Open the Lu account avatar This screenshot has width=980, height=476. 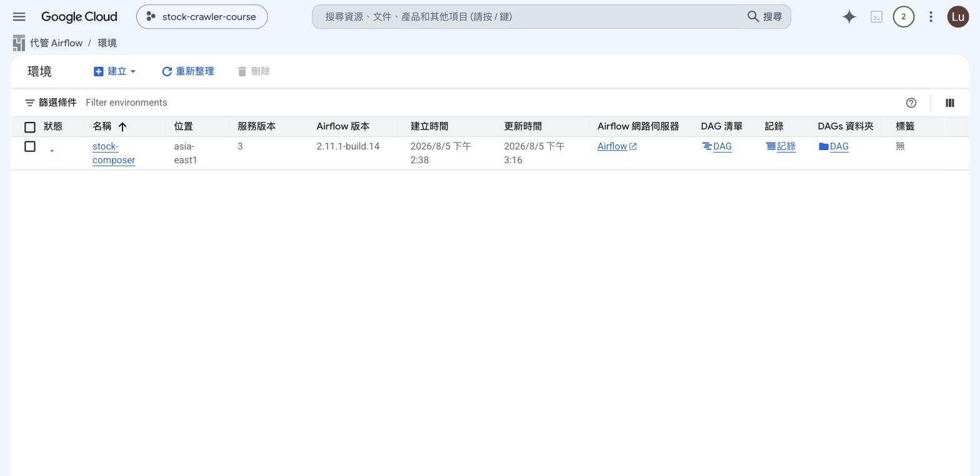click(x=957, y=17)
